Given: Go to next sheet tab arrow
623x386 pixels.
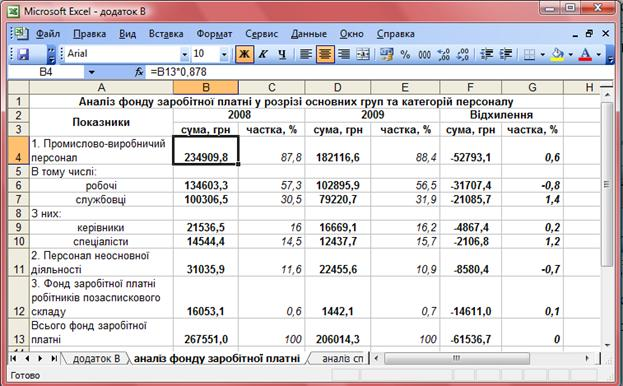Looking at the screenshot, I should pos(40,359).
